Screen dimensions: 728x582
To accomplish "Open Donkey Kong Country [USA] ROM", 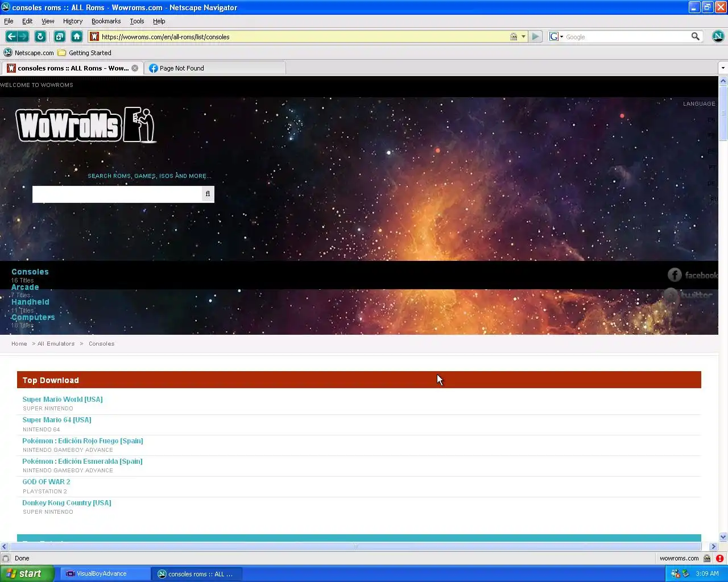I will tap(67, 503).
